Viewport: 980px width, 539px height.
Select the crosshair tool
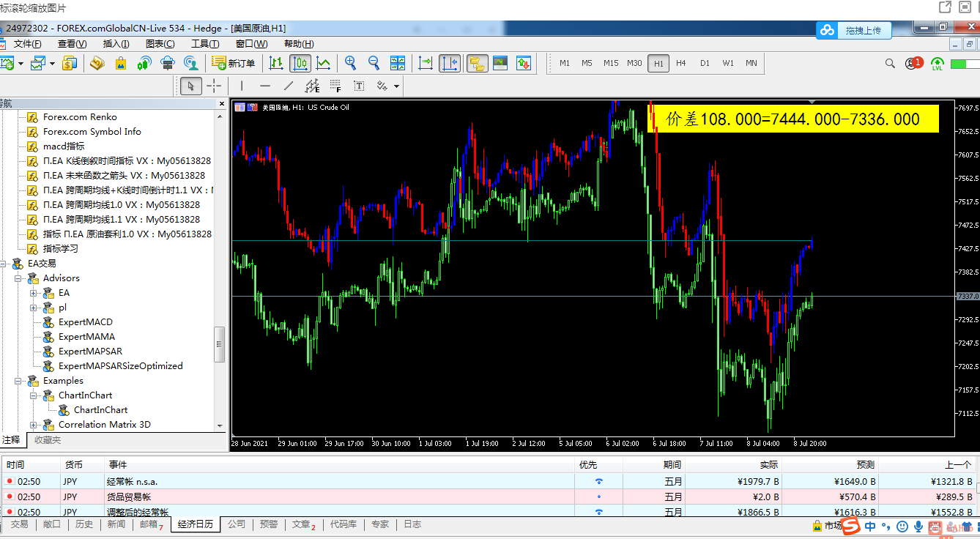(214, 86)
